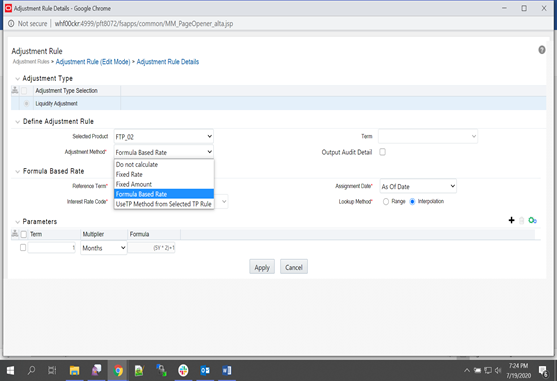Click the Apply button
The height and width of the screenshot is (381, 557).
pyautogui.click(x=262, y=267)
